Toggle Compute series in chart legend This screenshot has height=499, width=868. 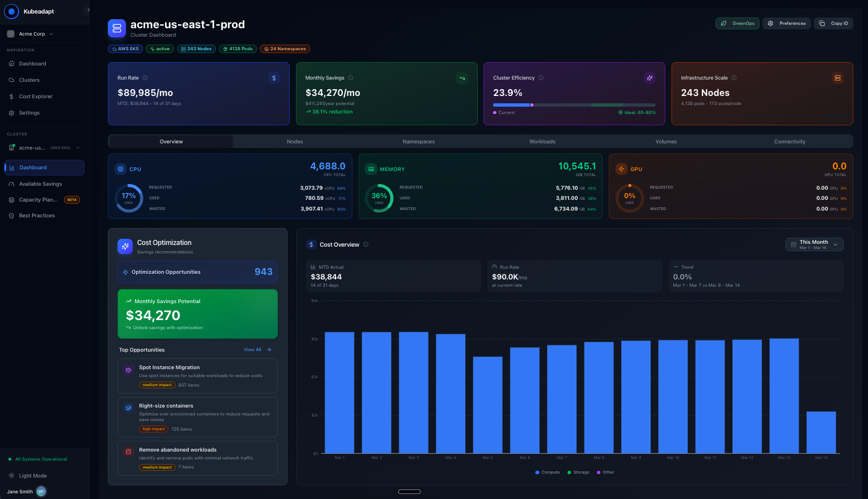coord(547,472)
